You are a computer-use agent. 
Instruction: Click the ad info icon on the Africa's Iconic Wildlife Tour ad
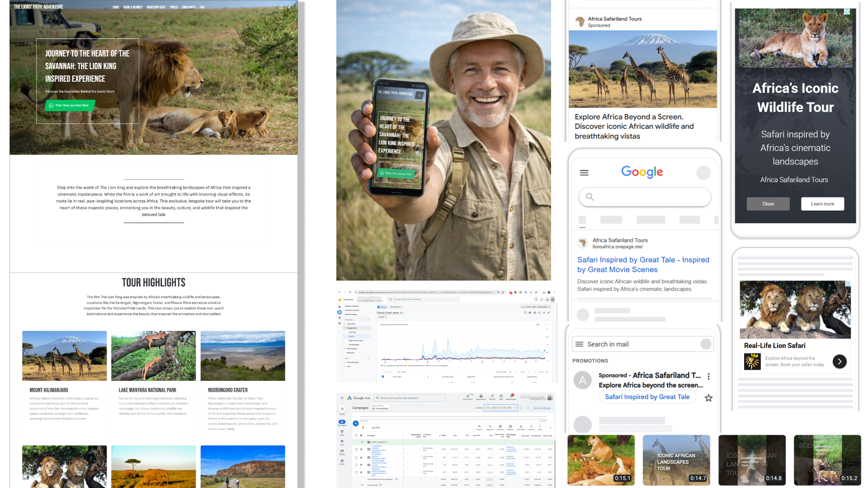(x=847, y=12)
